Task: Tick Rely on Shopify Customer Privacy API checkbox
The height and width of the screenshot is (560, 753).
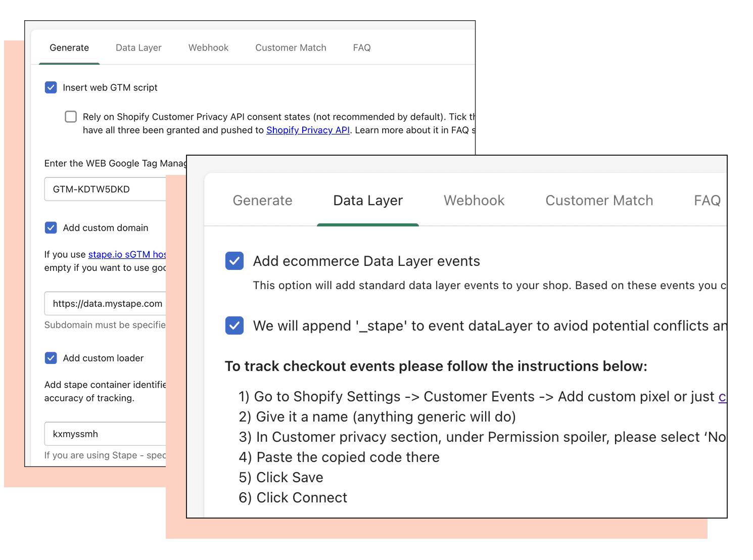Action: coord(71,117)
